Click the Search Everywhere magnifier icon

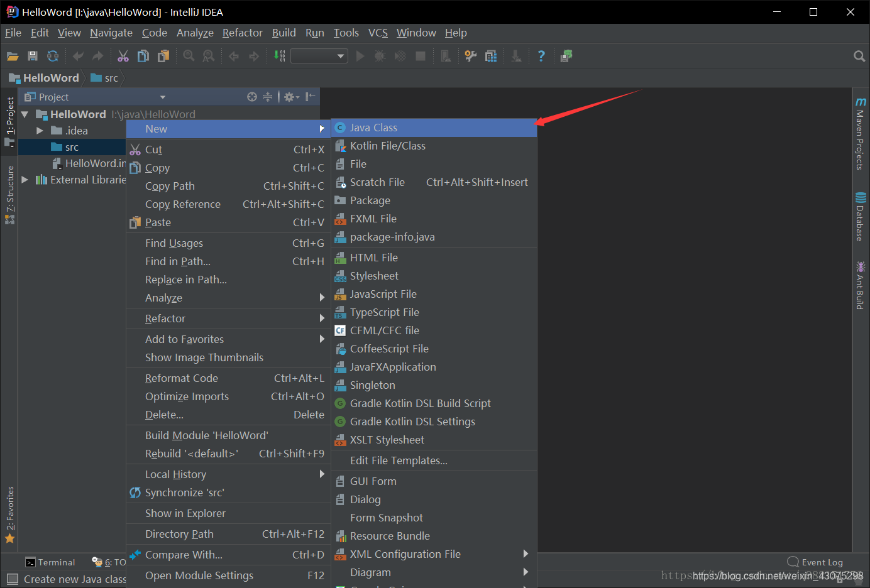pyautogui.click(x=859, y=56)
